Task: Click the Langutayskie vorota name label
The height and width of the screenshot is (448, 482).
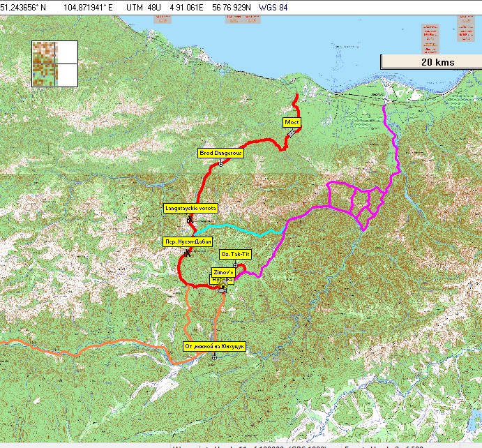Action: pos(190,208)
